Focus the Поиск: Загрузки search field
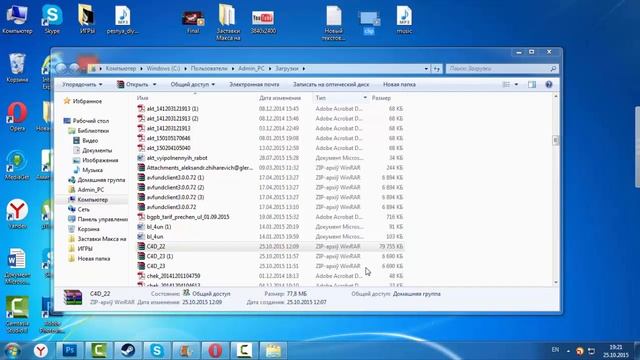Screen dimensions: 640x360 click(502, 69)
